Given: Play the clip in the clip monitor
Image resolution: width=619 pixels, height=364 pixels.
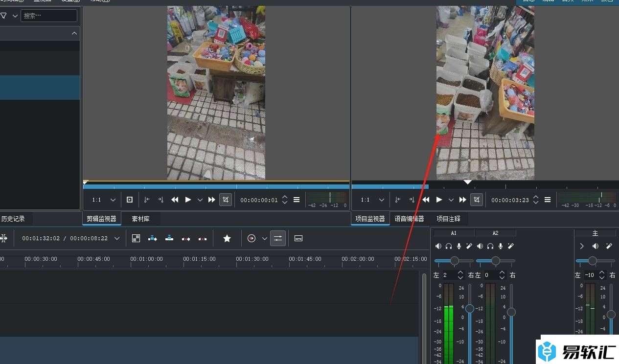Looking at the screenshot, I should (x=188, y=200).
